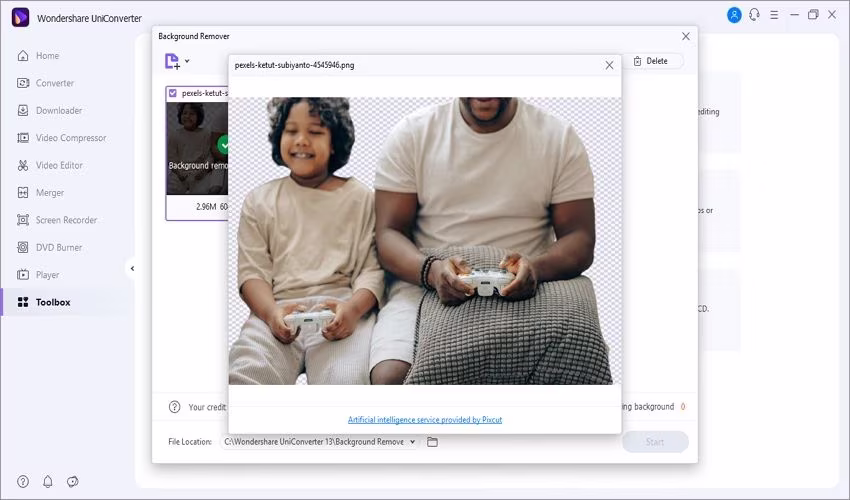Open the Screen Recorder section
Viewport: 850px width, 500px height.
[x=66, y=220]
